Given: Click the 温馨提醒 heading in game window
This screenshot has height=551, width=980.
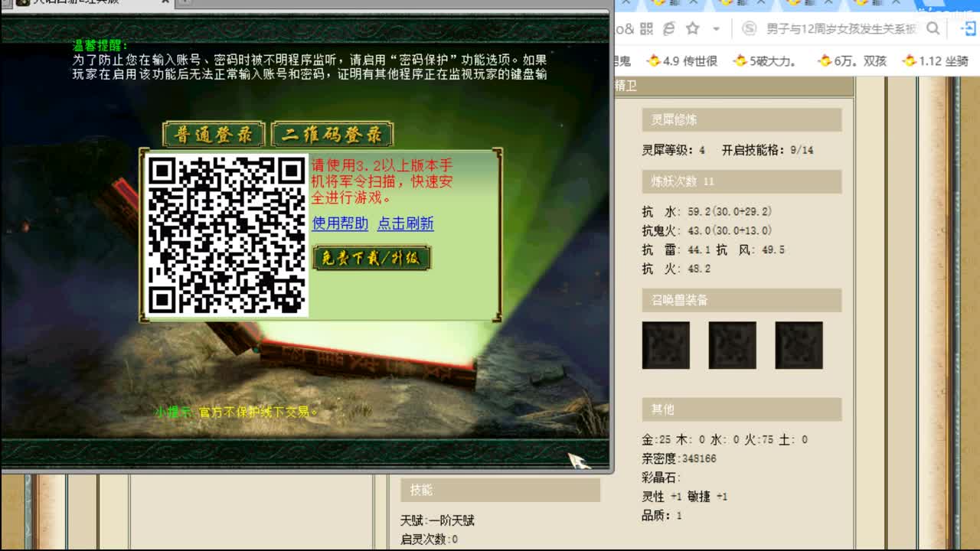Looking at the screenshot, I should [x=101, y=46].
